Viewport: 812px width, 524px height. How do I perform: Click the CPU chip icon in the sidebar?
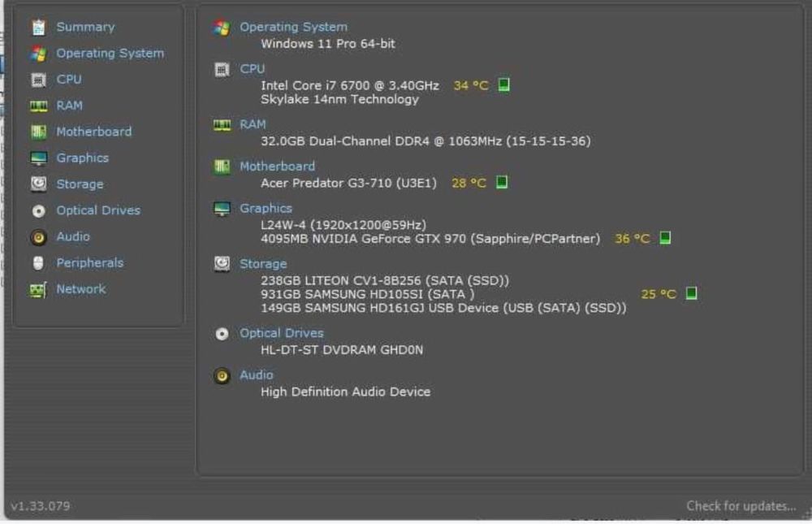coord(38,80)
